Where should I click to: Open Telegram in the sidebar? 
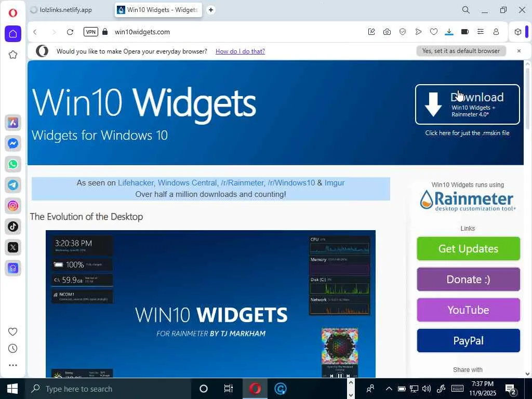click(x=13, y=185)
